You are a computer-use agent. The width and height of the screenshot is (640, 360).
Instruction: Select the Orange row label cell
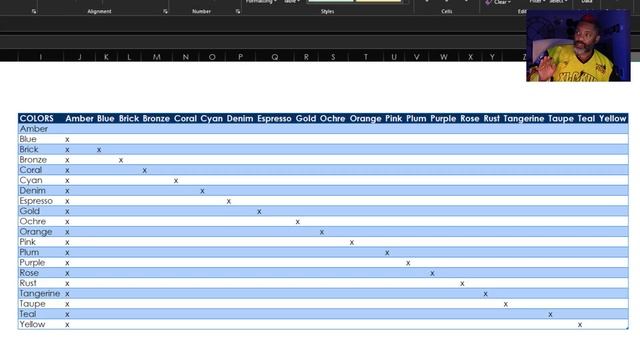(x=41, y=232)
